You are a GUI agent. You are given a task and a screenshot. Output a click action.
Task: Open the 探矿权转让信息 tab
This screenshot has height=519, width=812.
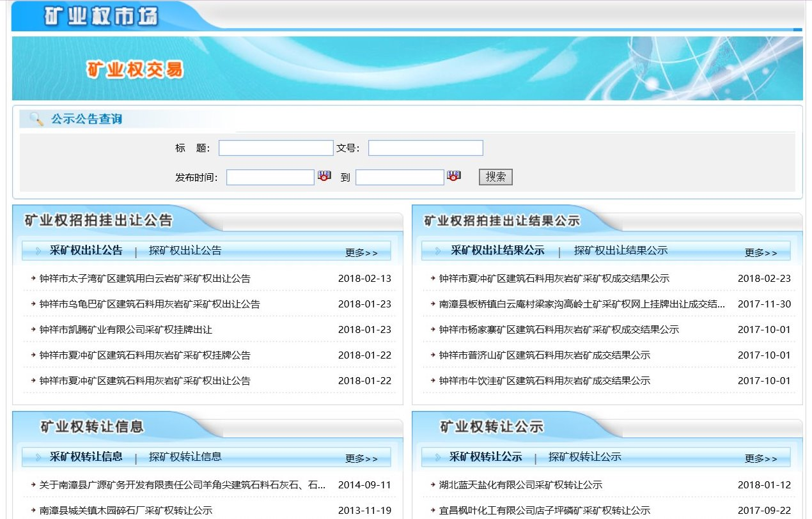(185, 456)
